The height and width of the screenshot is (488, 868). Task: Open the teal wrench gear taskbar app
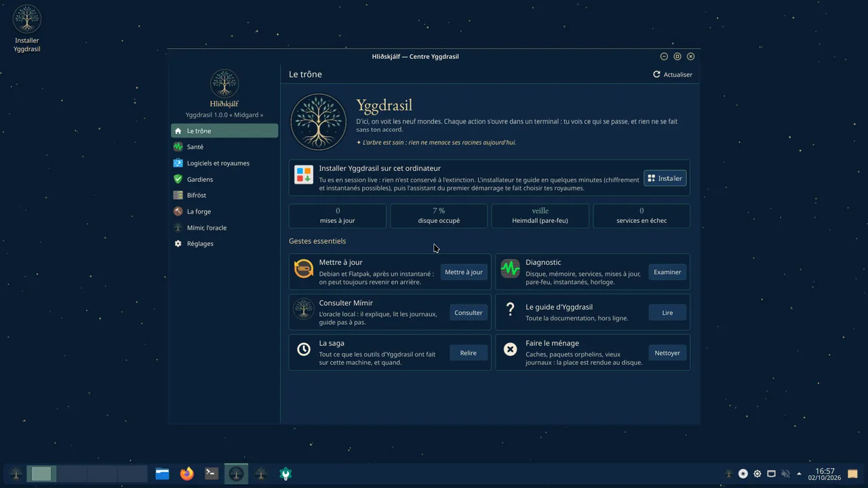[x=285, y=474]
